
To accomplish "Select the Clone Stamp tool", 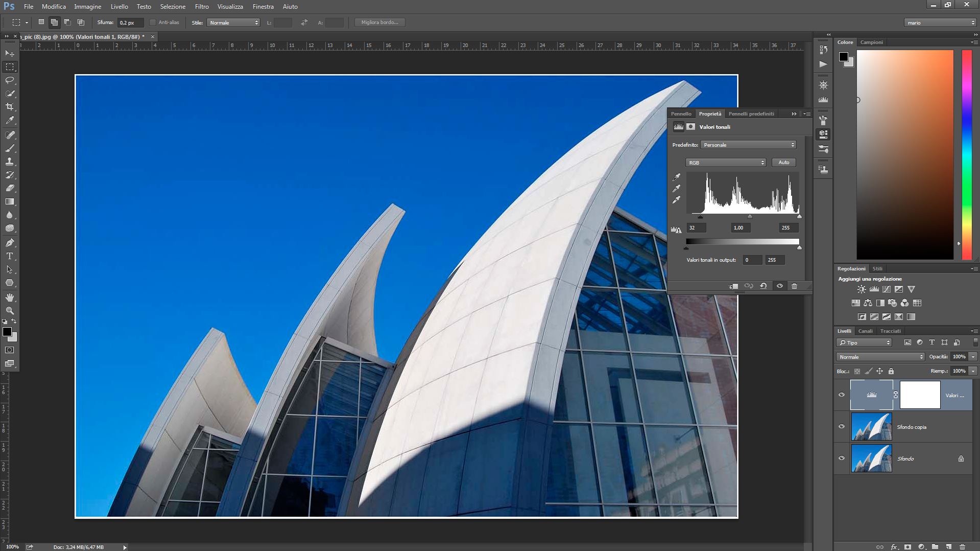I will 10,162.
